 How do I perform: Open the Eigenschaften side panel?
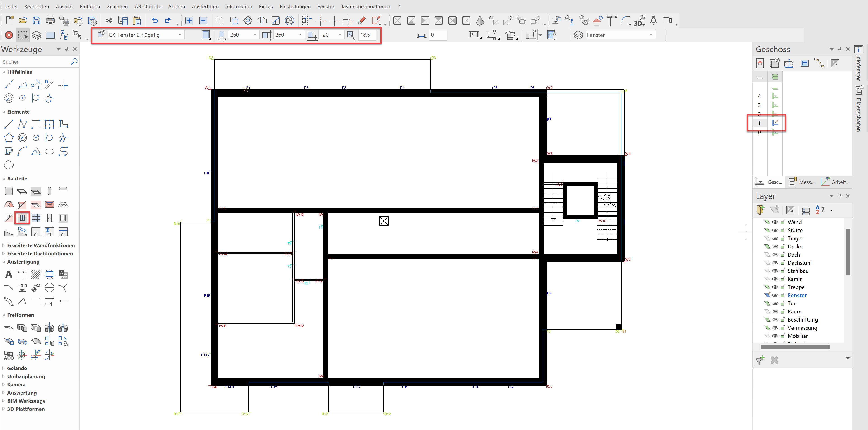859,110
